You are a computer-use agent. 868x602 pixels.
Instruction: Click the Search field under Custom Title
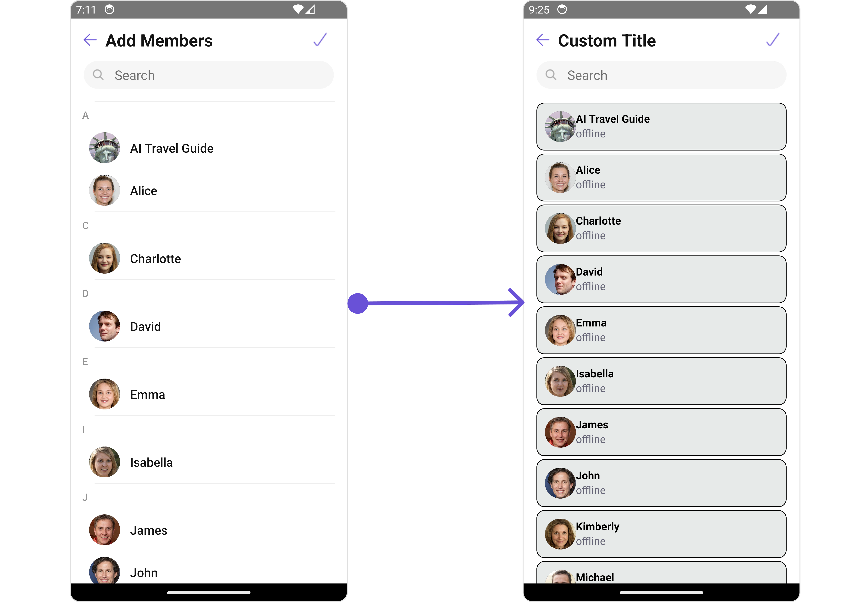661,75
